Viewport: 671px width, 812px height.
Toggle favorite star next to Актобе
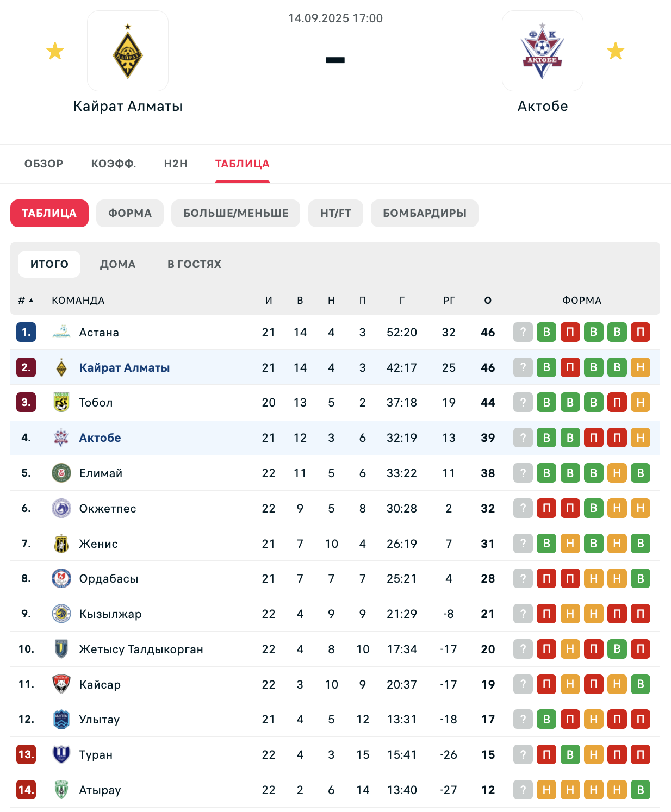click(x=616, y=51)
